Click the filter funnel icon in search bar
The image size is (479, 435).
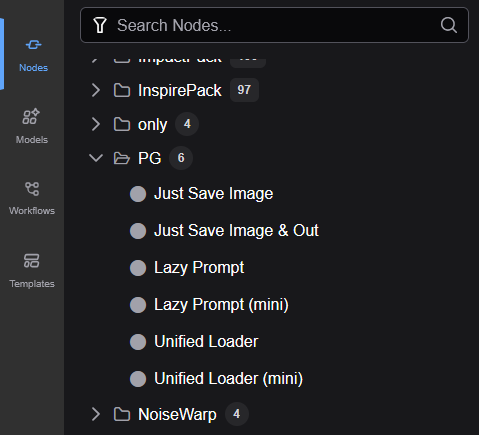coord(100,25)
